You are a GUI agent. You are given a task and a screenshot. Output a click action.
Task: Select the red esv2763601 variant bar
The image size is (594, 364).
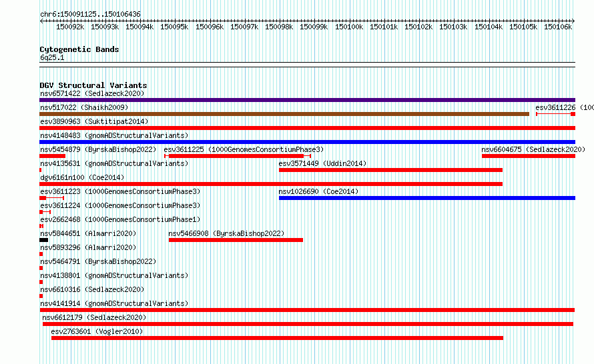tap(277, 338)
